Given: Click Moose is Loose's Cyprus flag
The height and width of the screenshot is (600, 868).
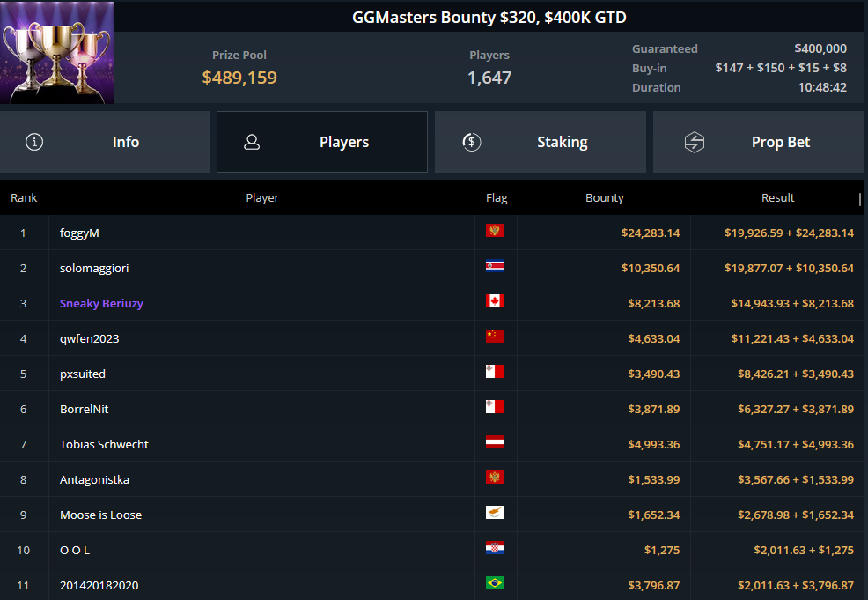Looking at the screenshot, I should 495,513.
